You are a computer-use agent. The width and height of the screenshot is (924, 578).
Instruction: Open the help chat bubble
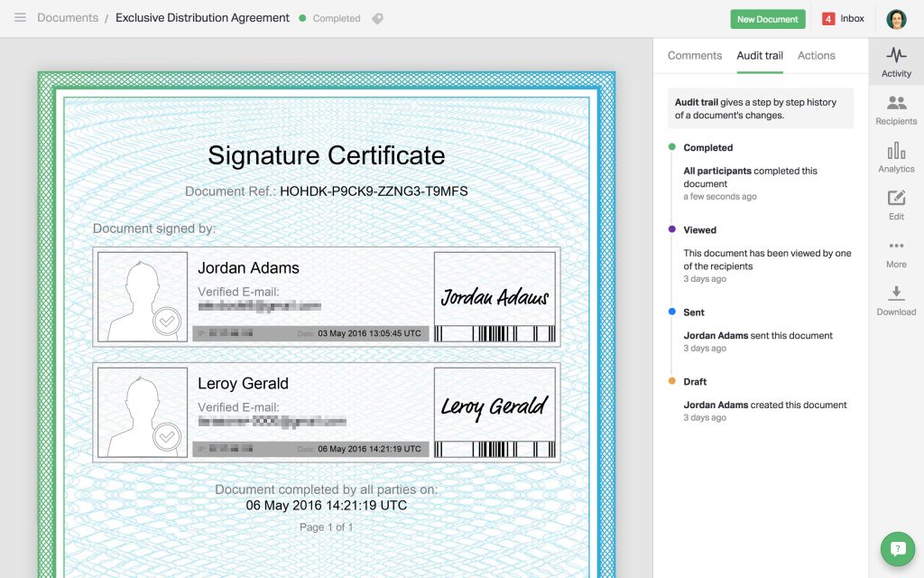click(898, 549)
